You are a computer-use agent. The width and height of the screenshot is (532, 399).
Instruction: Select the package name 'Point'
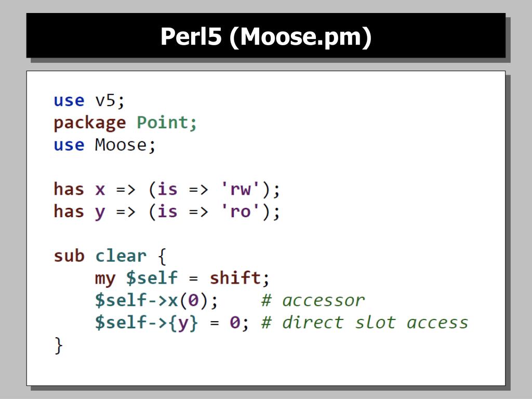click(x=162, y=122)
